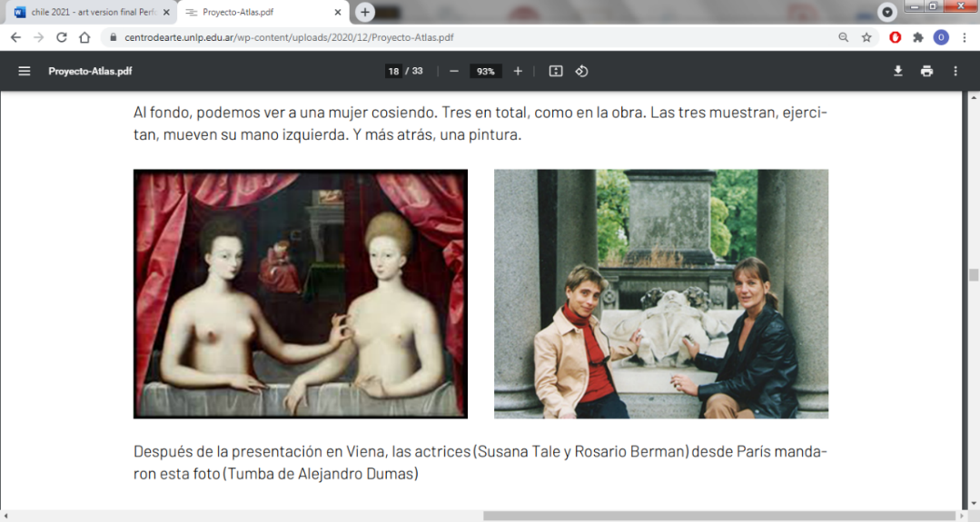This screenshot has width=980, height=522.
Task: Open a new browser tab
Action: click(x=365, y=12)
